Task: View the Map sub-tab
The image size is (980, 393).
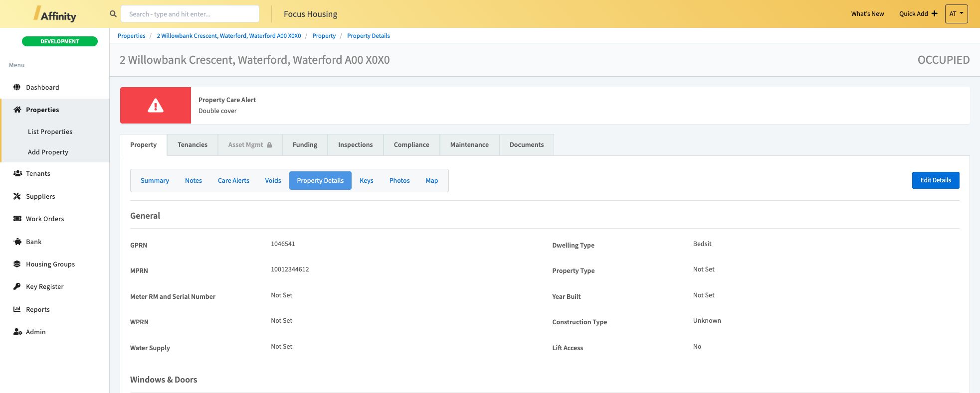Action: (x=432, y=181)
